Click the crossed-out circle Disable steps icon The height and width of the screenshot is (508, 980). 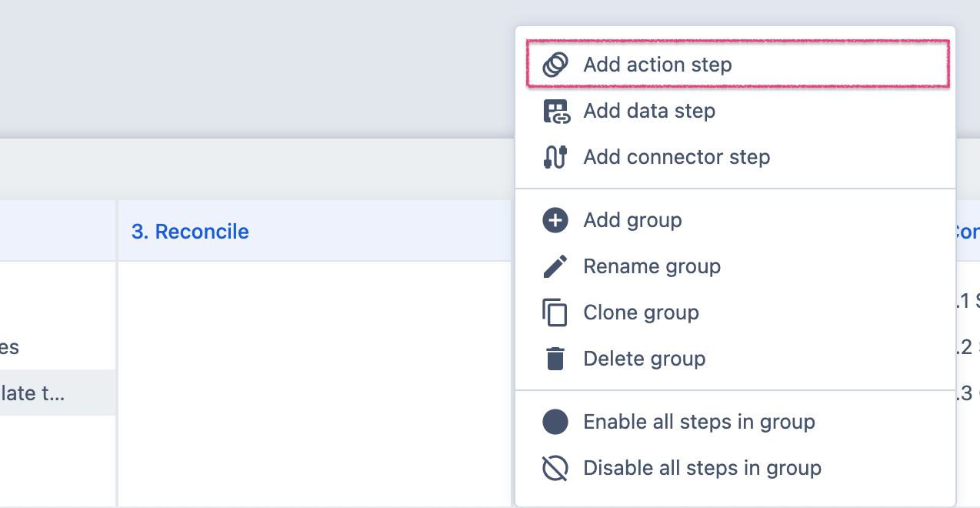click(x=555, y=468)
